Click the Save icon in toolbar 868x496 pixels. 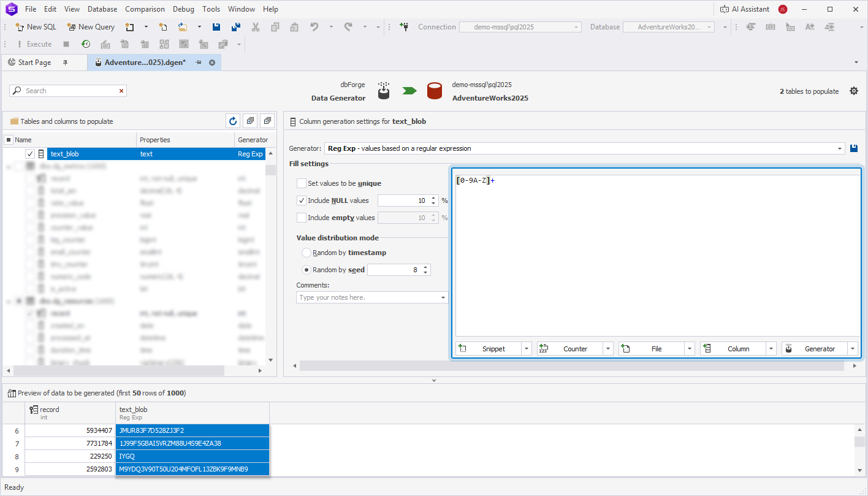pyautogui.click(x=216, y=27)
